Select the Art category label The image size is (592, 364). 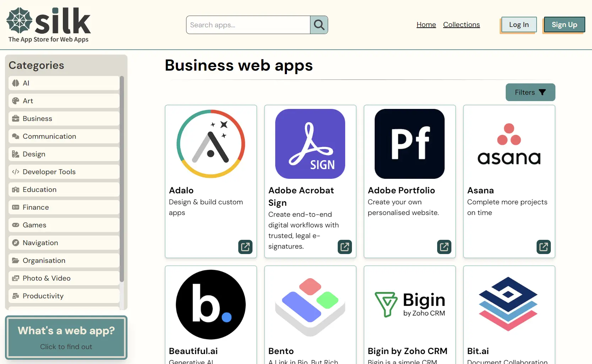coord(28,101)
